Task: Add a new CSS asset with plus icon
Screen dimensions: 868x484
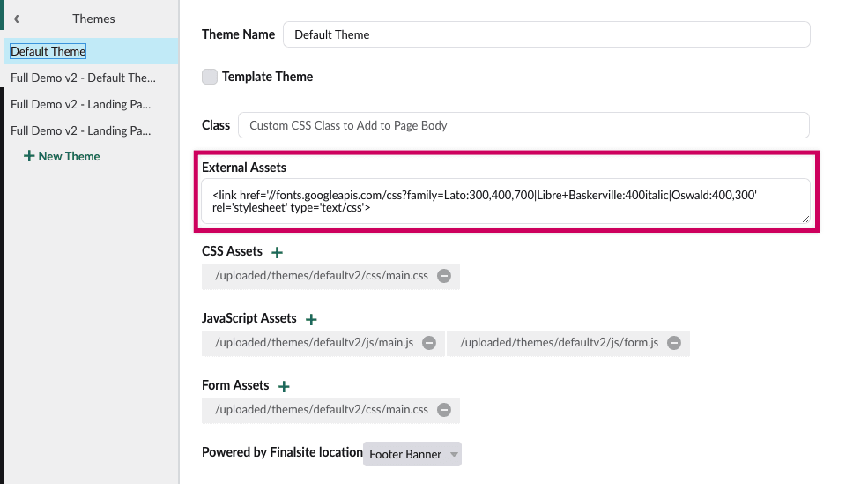Action: coord(278,252)
